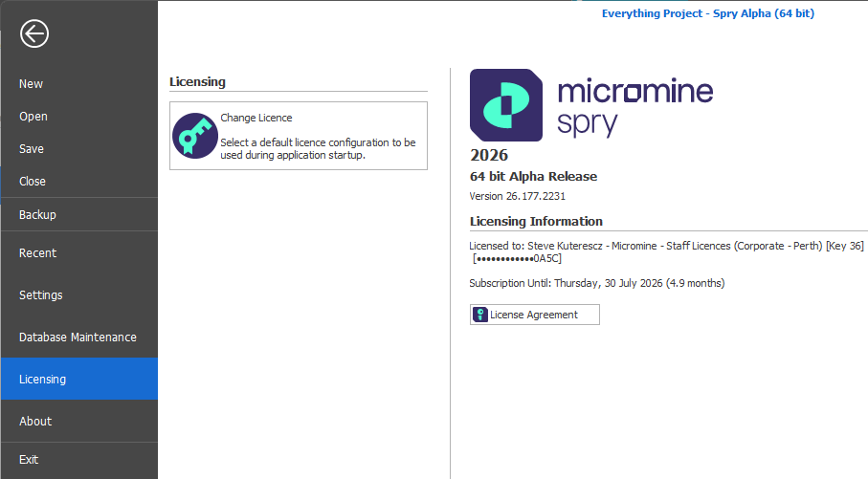Click the 2026 release year text
The image size is (868, 479).
(x=489, y=155)
